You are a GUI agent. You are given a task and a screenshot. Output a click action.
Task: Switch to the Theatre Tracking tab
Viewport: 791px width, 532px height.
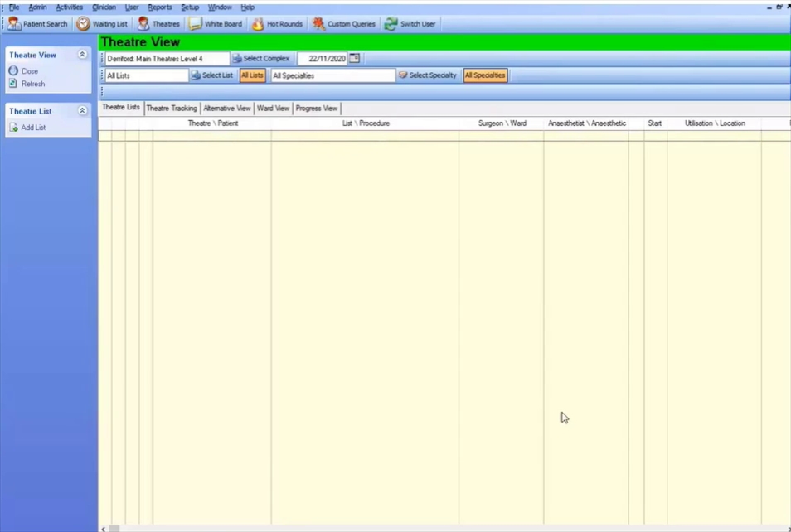(172, 108)
